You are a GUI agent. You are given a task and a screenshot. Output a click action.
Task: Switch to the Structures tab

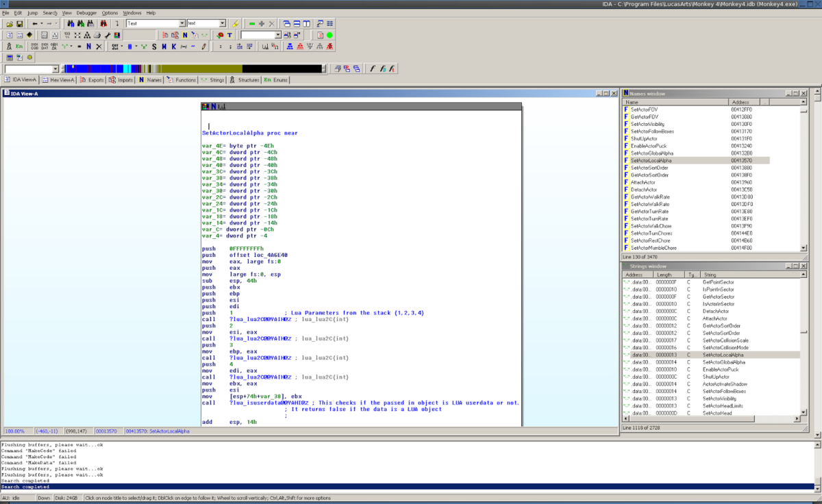pos(244,80)
